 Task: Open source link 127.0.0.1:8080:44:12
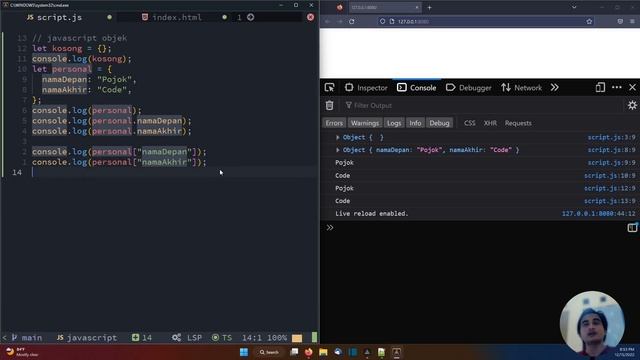click(x=599, y=213)
